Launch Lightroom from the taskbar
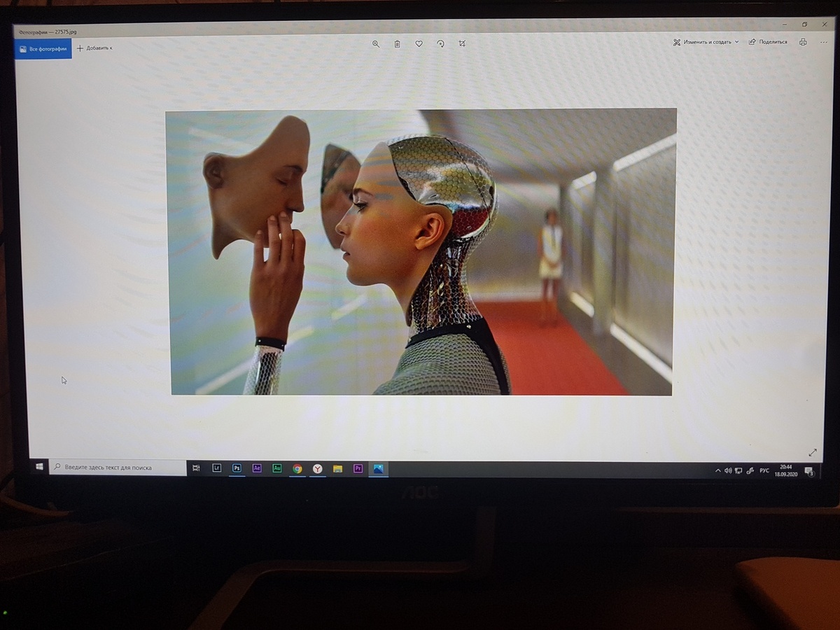Viewport: 840px width, 630px height. coord(217,468)
